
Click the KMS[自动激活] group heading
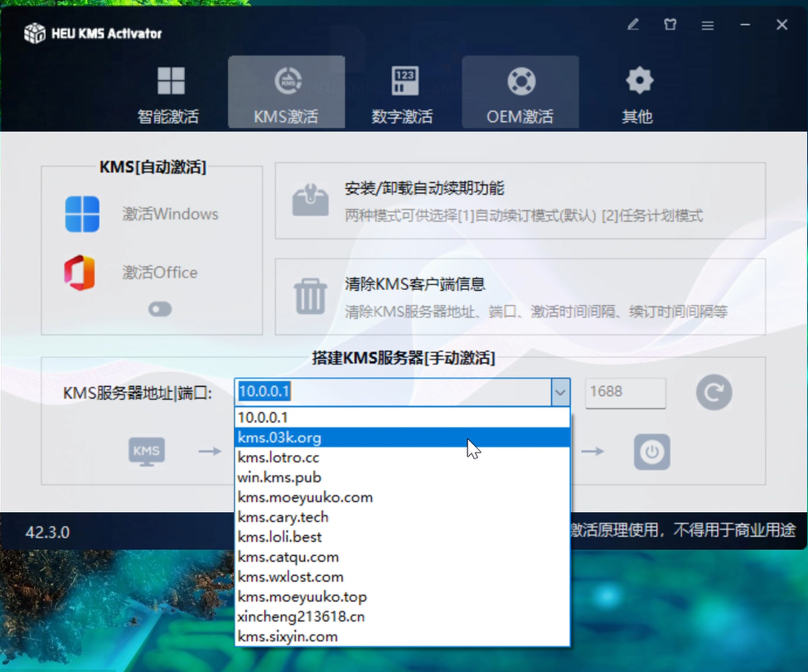click(x=152, y=167)
